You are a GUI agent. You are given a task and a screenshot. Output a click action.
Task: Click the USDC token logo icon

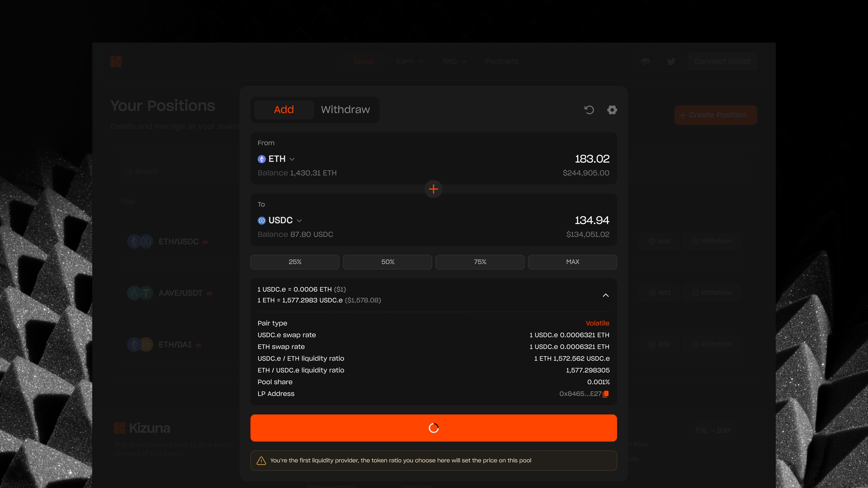[262, 221]
